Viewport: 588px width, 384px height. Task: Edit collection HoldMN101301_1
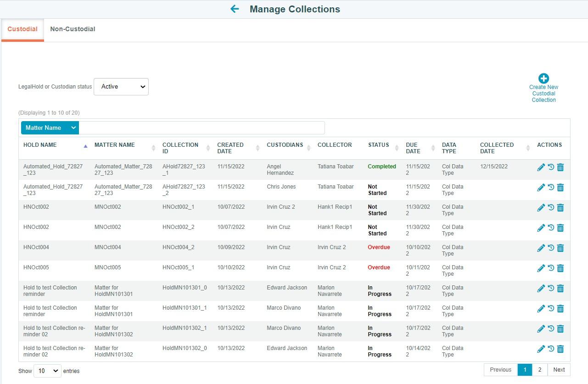click(541, 309)
